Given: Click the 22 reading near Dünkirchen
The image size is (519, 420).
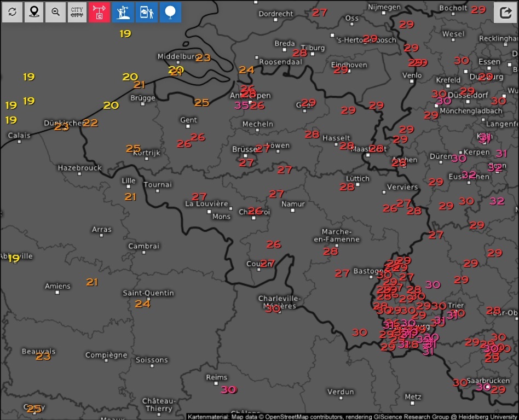Looking at the screenshot, I should (90, 122).
